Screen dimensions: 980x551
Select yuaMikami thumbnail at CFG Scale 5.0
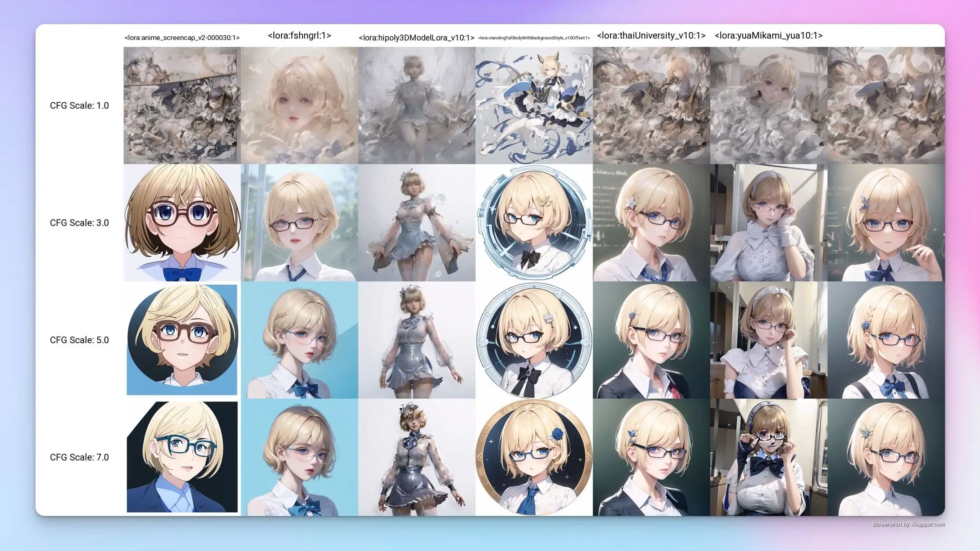pos(769,340)
